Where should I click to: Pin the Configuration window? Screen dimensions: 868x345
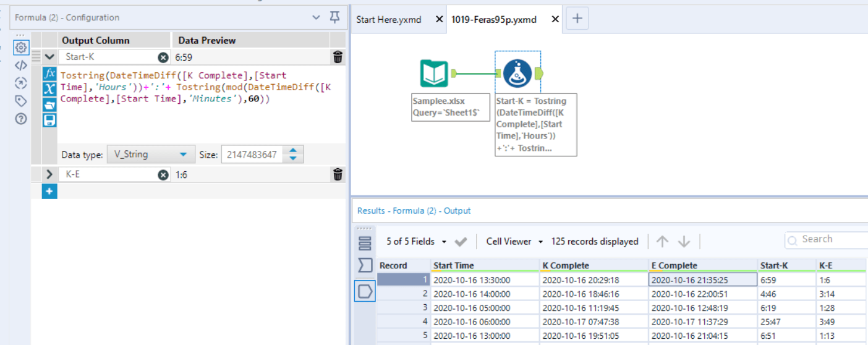[x=335, y=17]
